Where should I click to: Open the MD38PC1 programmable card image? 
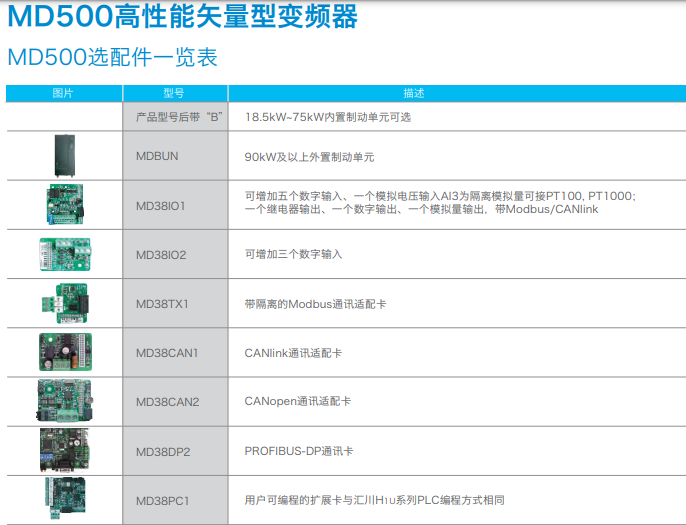tap(65, 498)
